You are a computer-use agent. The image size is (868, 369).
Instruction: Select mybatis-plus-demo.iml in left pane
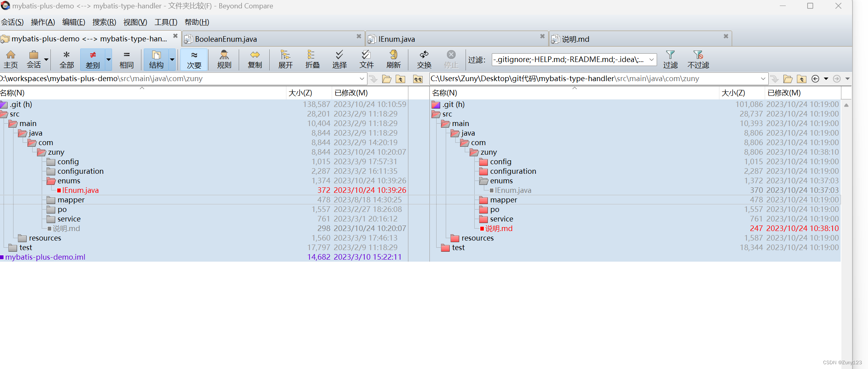tap(45, 257)
